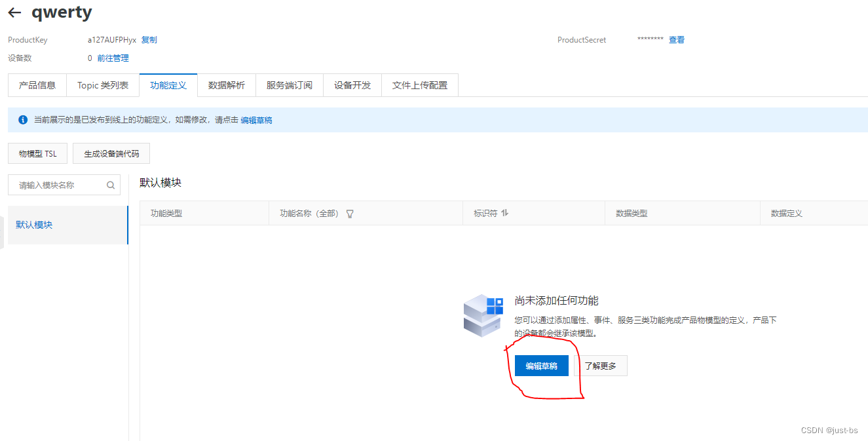Click the 尚未添加任何功能 empty-state heading
The width and height of the screenshot is (868, 441).
[557, 301]
